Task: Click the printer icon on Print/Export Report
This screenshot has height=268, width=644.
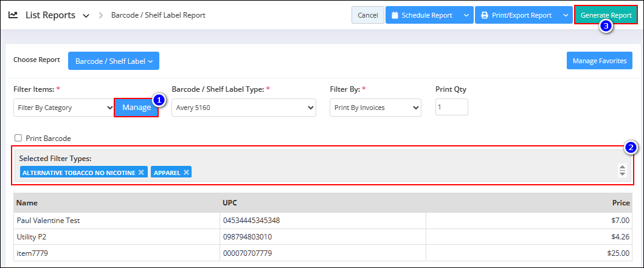Action: coord(485,15)
